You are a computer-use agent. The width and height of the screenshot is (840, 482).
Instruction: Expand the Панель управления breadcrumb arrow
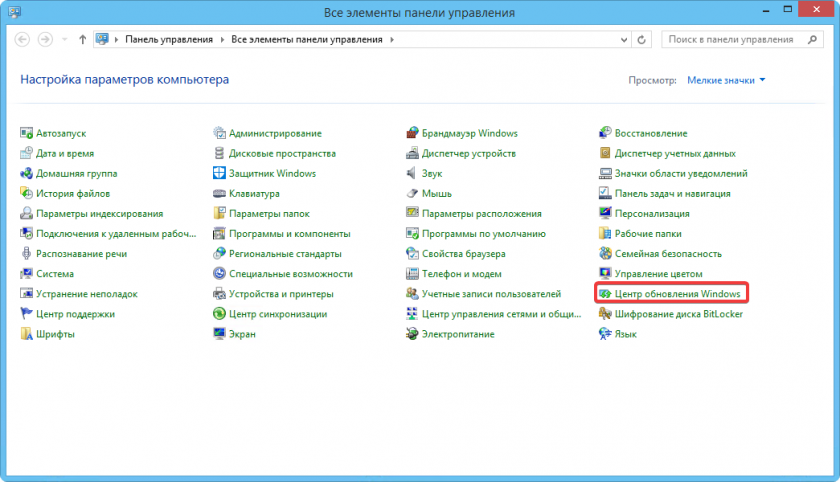222,40
